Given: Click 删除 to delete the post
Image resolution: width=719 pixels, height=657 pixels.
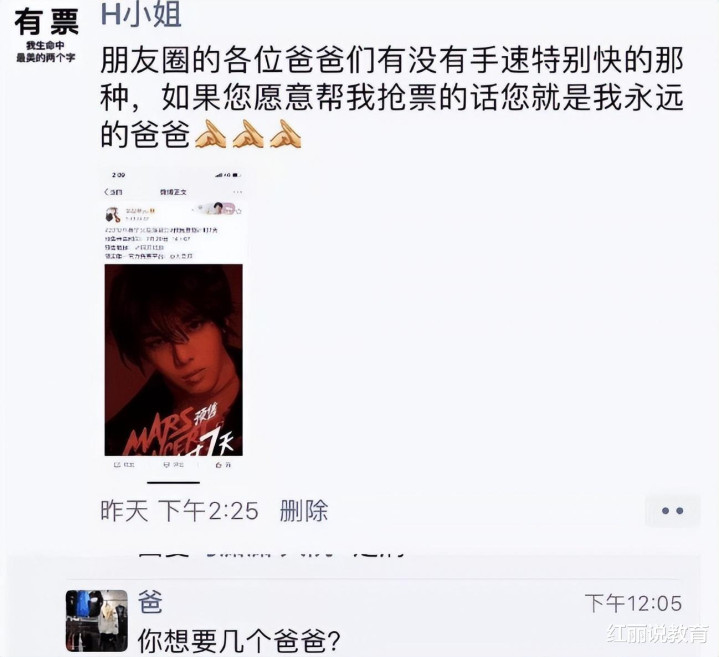Looking at the screenshot, I should (304, 511).
